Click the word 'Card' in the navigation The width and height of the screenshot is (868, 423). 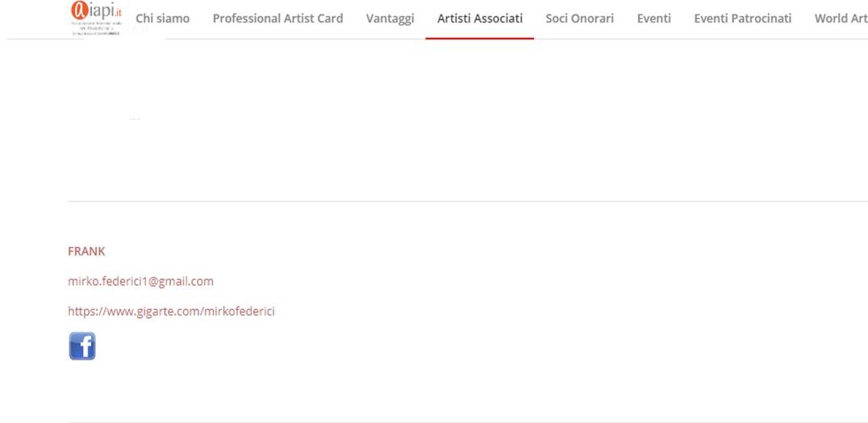point(328,19)
